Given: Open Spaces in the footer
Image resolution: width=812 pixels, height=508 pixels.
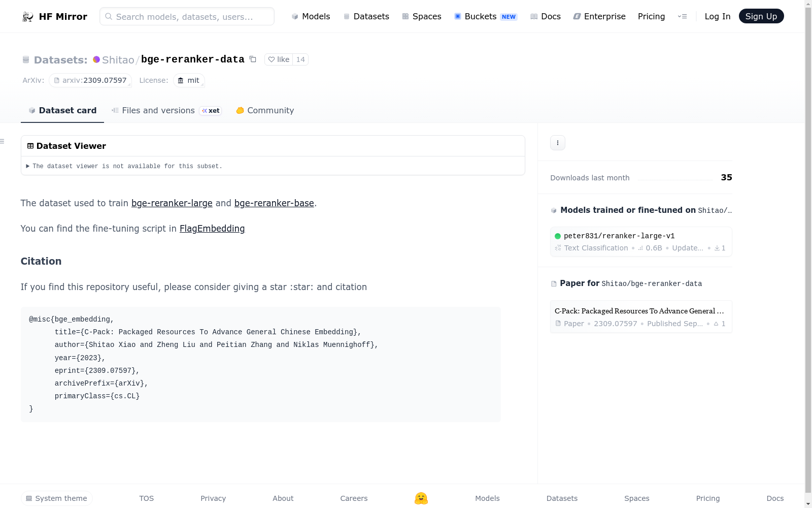Looking at the screenshot, I should coord(637,498).
